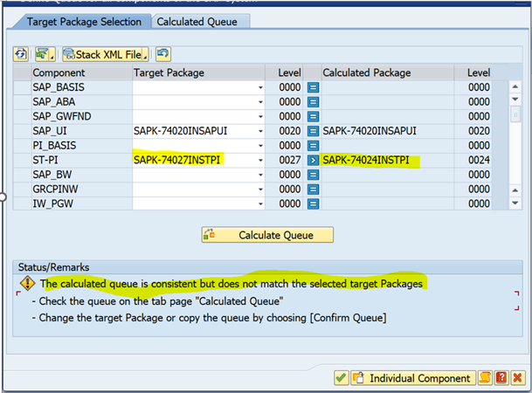This screenshot has height=393, width=532.
Task: Click the equals icon in SAP_BASIS row
Action: pos(313,87)
